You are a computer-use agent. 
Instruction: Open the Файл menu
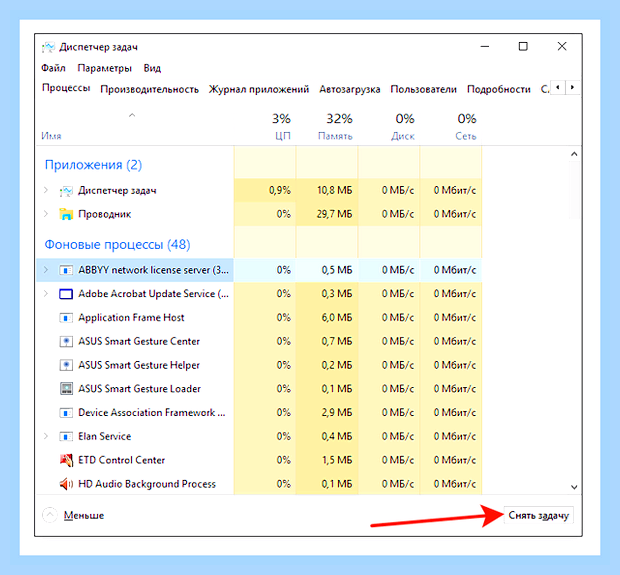point(53,68)
